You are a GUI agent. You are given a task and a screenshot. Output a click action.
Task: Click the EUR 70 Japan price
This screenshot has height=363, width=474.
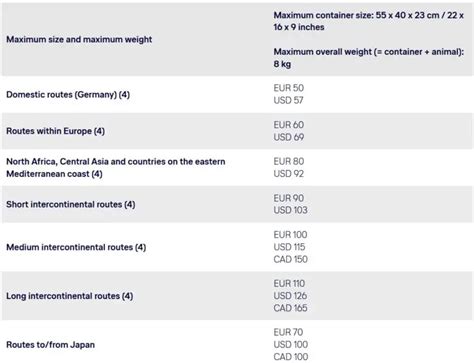(x=288, y=332)
